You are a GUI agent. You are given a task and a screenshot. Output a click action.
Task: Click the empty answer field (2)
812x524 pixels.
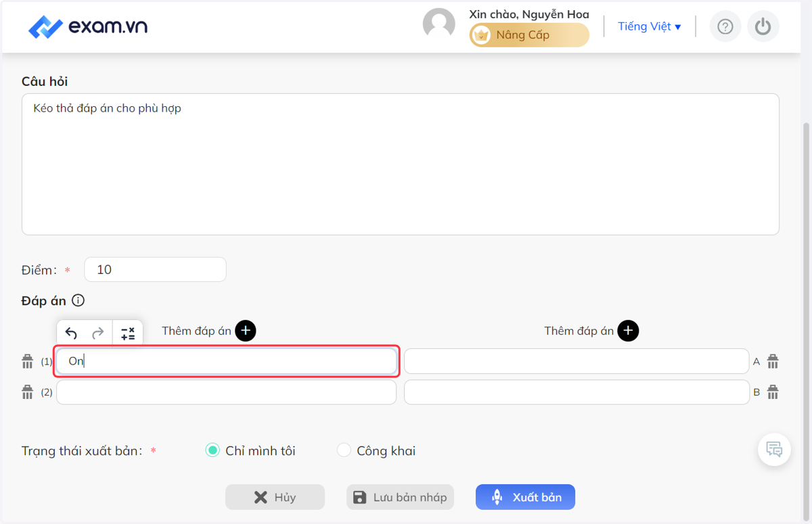coord(227,392)
